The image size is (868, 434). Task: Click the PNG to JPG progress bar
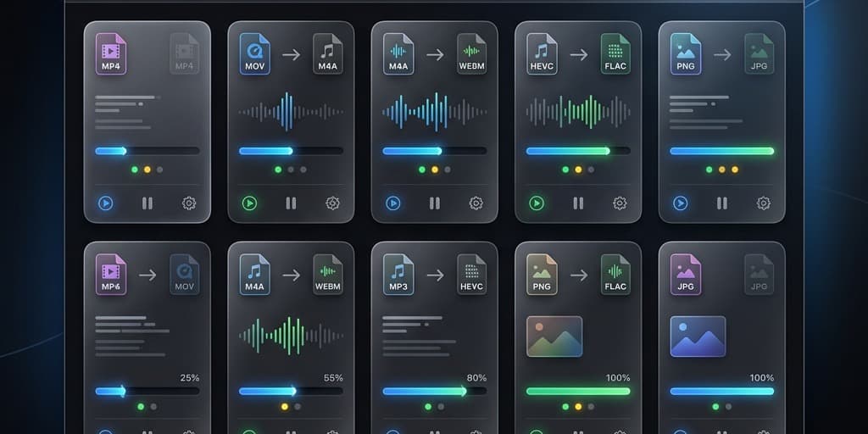pos(722,151)
